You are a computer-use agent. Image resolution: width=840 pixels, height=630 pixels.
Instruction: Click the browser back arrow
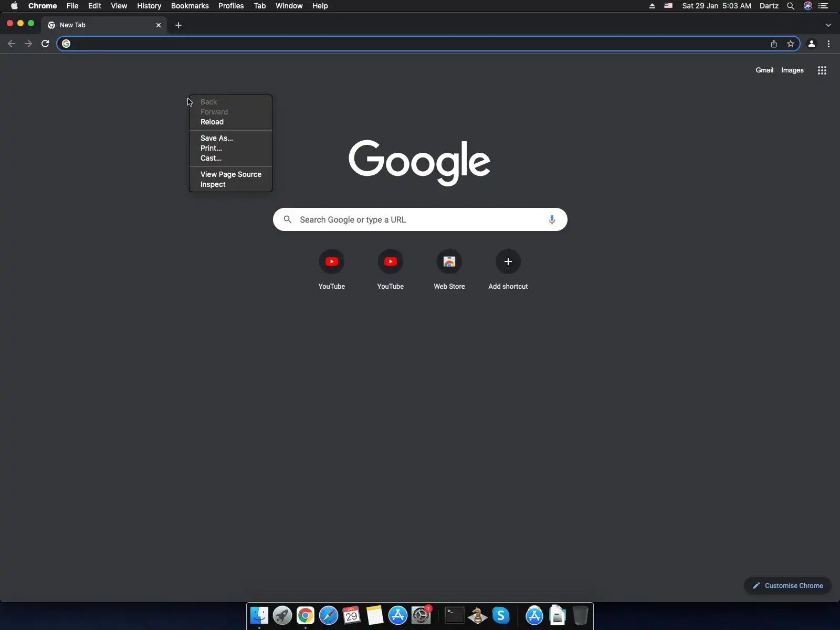click(12, 44)
